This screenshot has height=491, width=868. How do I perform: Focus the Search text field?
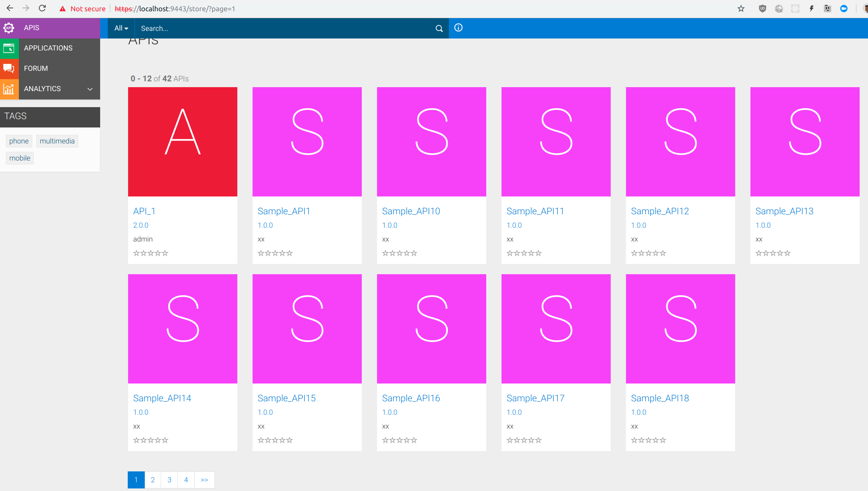pyautogui.click(x=283, y=28)
